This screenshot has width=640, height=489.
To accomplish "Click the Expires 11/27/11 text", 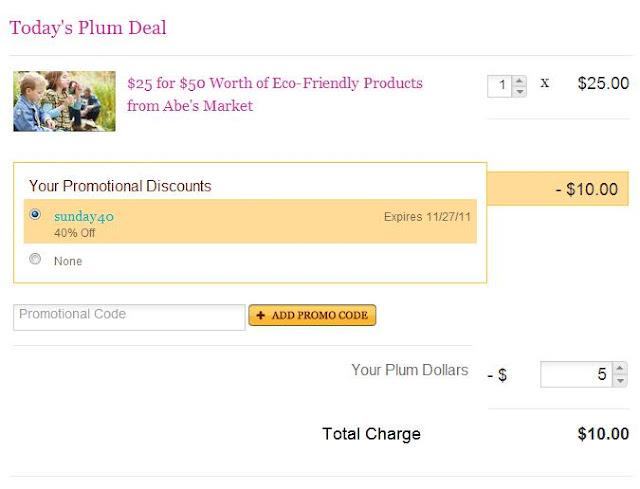I will (427, 216).
